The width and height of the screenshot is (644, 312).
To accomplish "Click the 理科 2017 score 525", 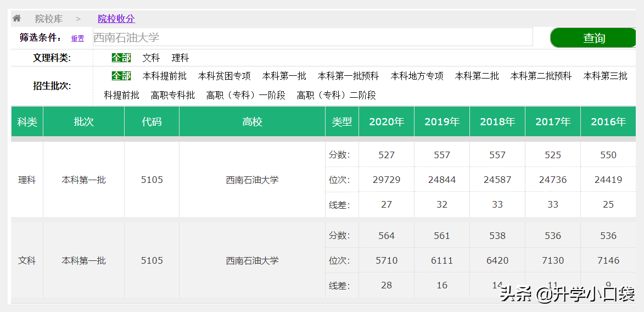I will coord(553,155).
